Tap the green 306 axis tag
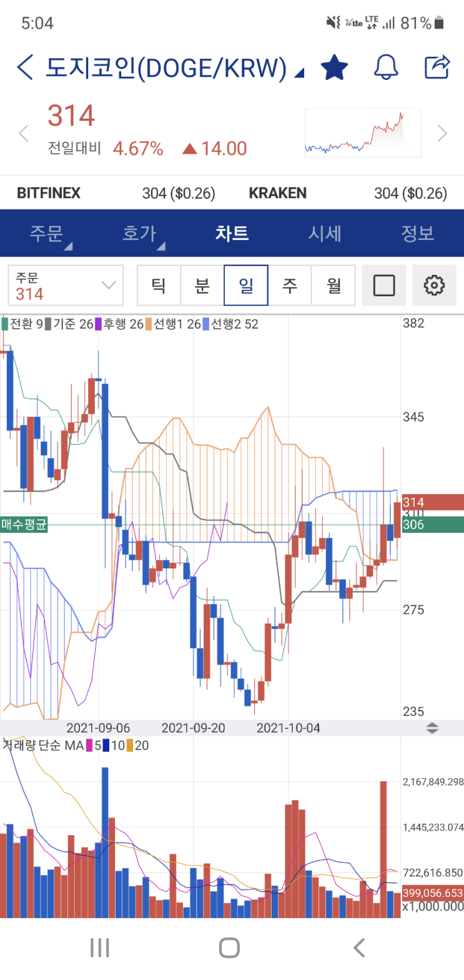The height and width of the screenshot is (980, 464). click(432, 525)
